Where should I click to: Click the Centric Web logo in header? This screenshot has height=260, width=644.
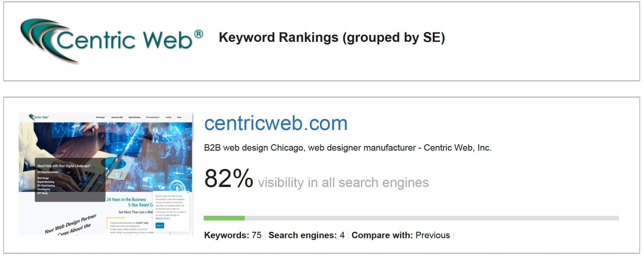coord(112,41)
